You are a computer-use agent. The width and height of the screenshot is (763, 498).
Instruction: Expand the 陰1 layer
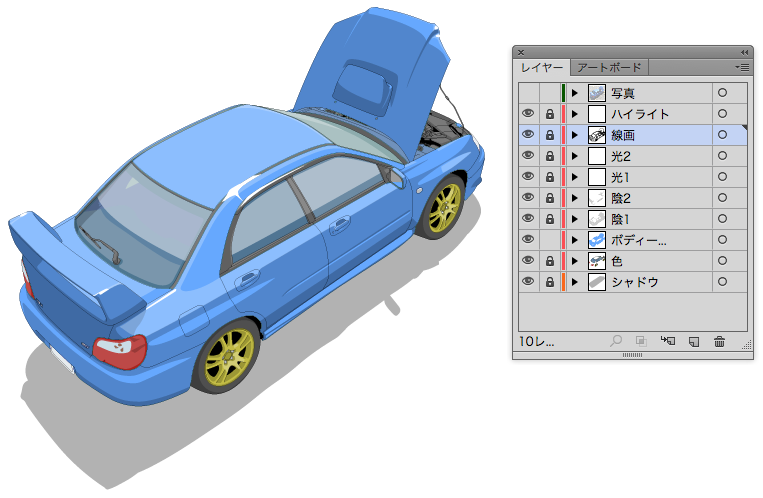pyautogui.click(x=575, y=219)
